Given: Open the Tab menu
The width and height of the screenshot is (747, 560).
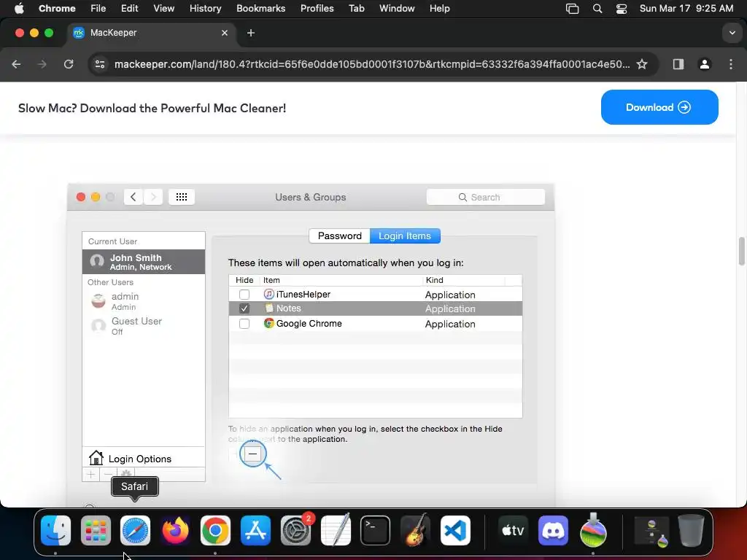Looking at the screenshot, I should click(x=356, y=9).
